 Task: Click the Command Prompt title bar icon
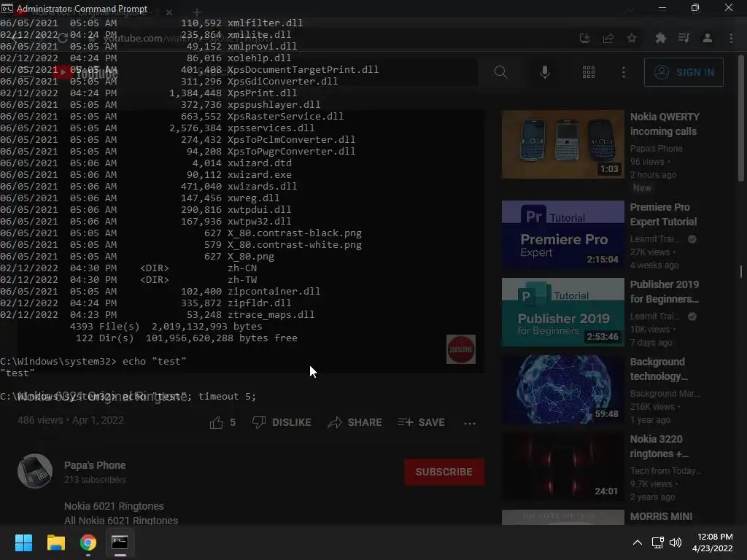(7, 8)
